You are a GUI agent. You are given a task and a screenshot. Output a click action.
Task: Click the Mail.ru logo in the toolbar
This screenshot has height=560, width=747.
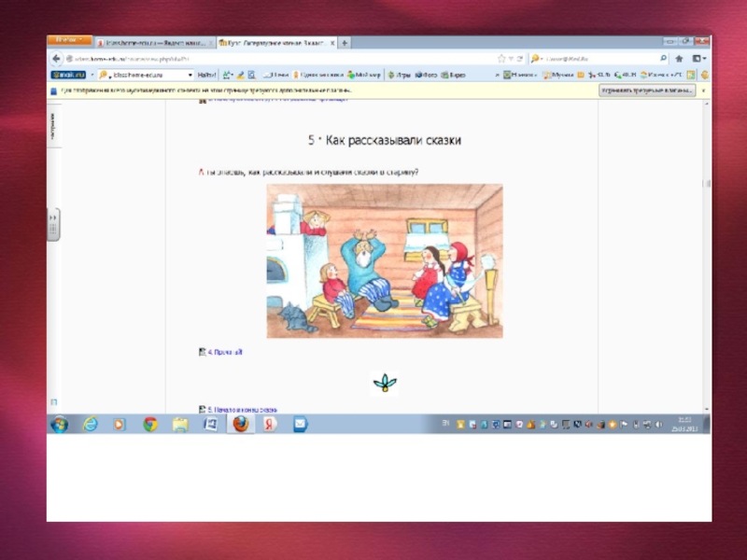point(68,75)
